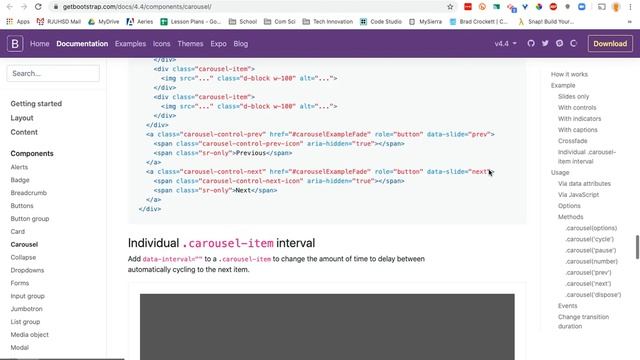Open the Apps grid in bookmarks bar

[18, 22]
